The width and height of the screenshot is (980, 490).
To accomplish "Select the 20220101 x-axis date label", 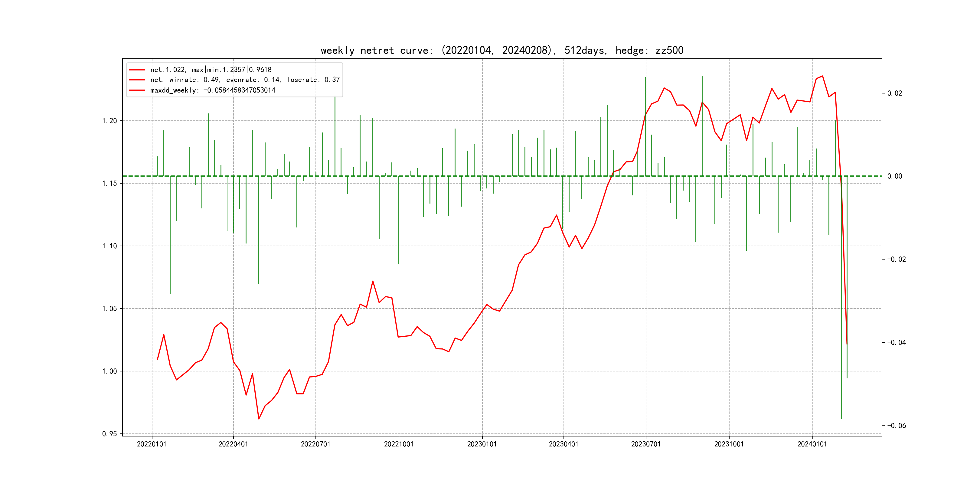I will tap(152, 444).
